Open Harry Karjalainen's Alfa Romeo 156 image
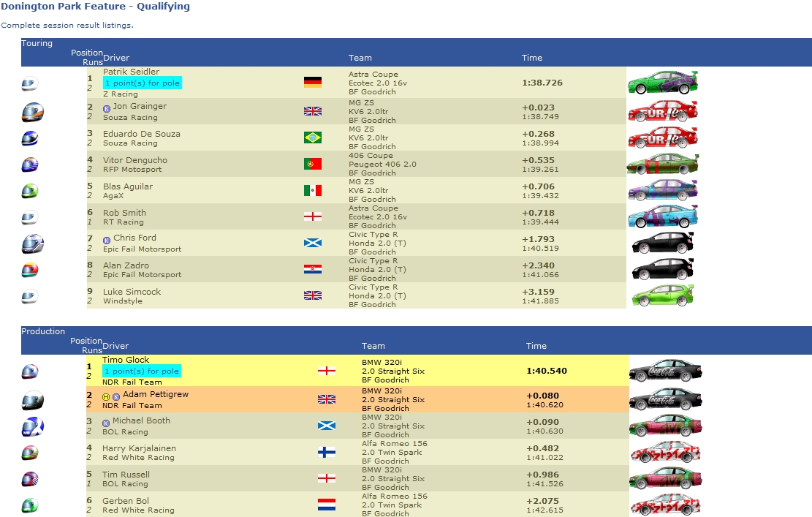The width and height of the screenshot is (812, 517). click(x=665, y=452)
